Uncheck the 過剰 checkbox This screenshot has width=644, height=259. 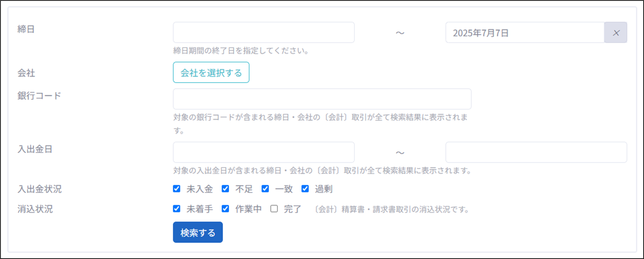pyautogui.click(x=305, y=189)
